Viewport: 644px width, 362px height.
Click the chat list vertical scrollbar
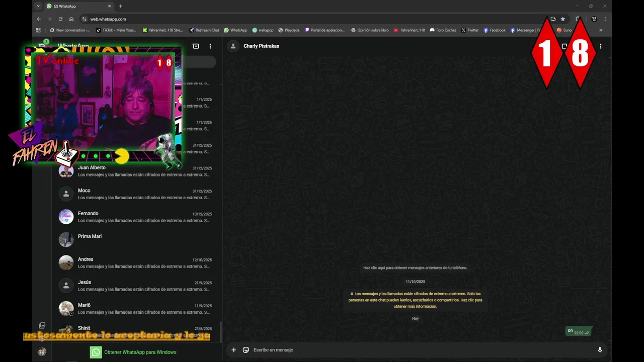coord(221,332)
